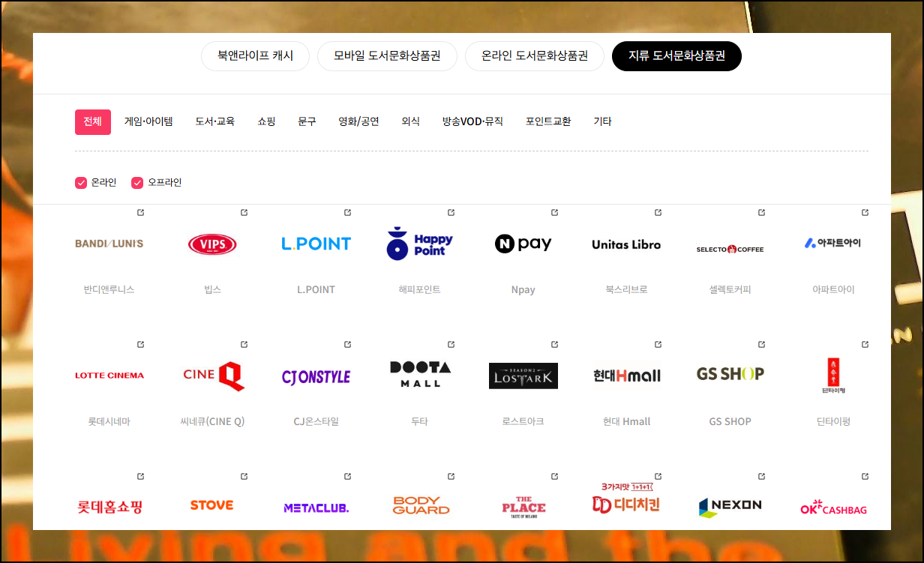This screenshot has width=924, height=563.
Task: Filter by the 외식 category
Action: point(410,121)
